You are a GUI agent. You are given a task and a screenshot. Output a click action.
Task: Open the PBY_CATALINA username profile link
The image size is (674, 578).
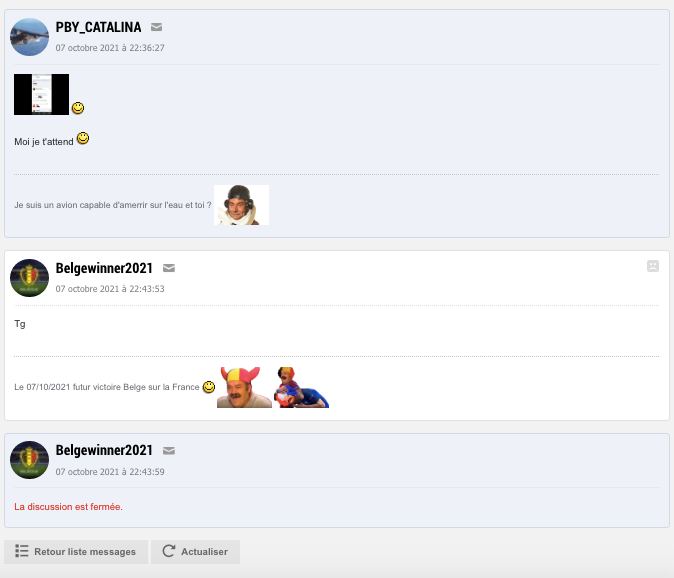(98, 28)
